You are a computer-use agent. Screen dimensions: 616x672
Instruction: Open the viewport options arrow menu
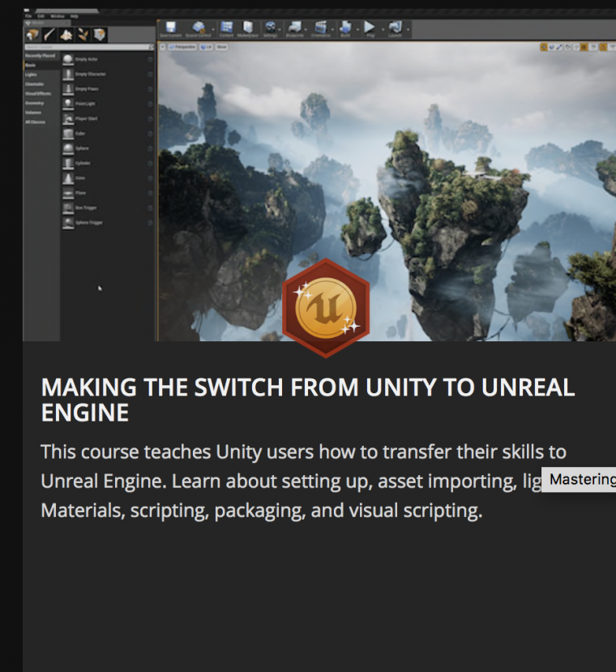pyautogui.click(x=163, y=47)
